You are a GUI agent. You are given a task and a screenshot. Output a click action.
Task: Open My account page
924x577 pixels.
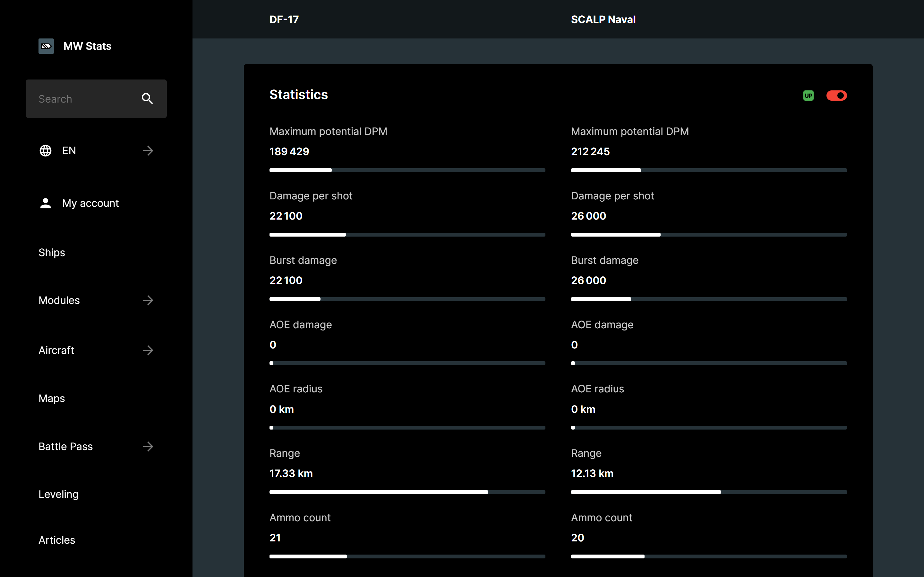[90, 203]
